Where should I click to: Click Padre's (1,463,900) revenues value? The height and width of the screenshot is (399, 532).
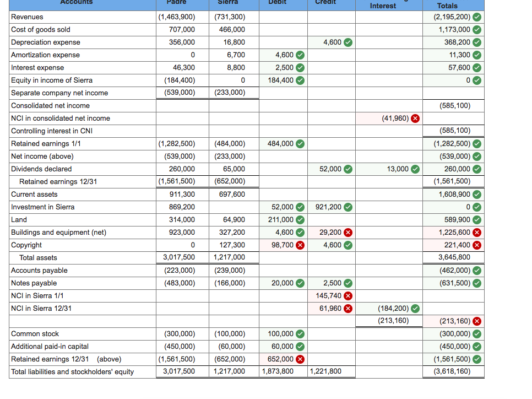point(177,17)
